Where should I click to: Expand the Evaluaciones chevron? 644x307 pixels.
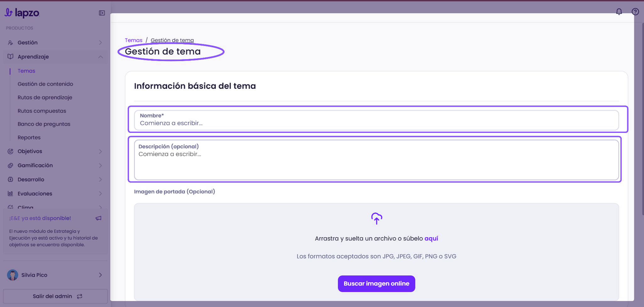[100, 194]
